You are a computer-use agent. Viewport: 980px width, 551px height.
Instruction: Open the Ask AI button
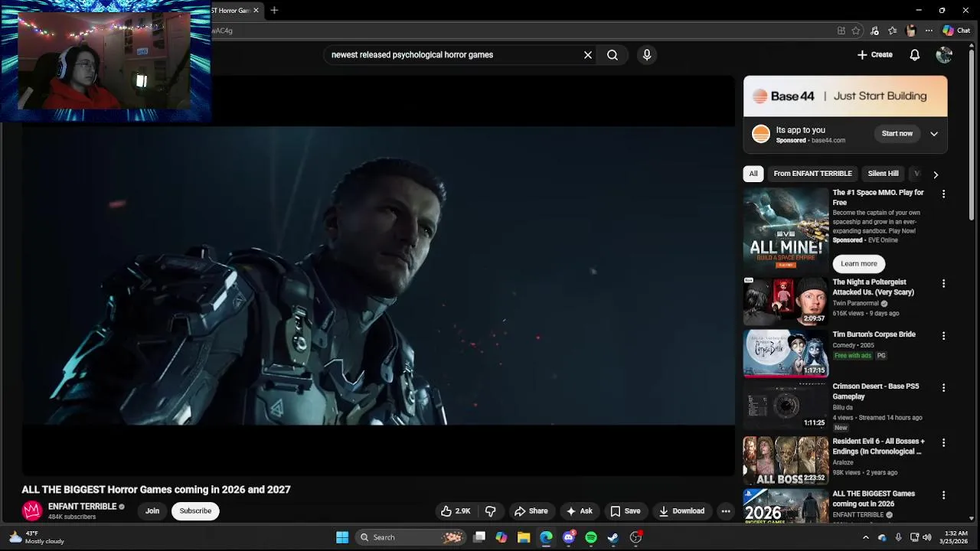[579, 511]
